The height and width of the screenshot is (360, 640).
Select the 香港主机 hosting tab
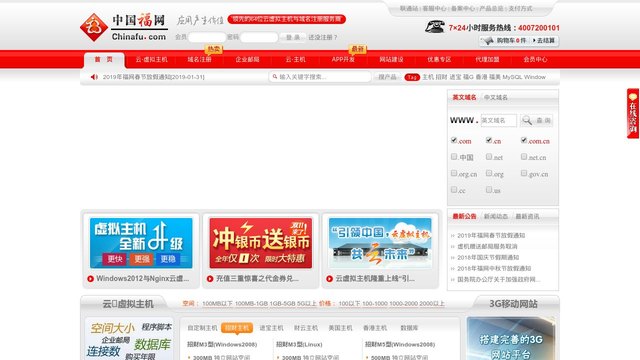(x=375, y=328)
